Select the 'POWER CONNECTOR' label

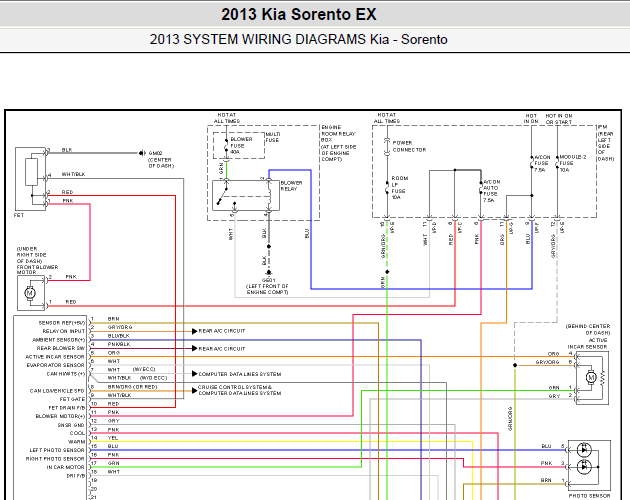[409, 146]
